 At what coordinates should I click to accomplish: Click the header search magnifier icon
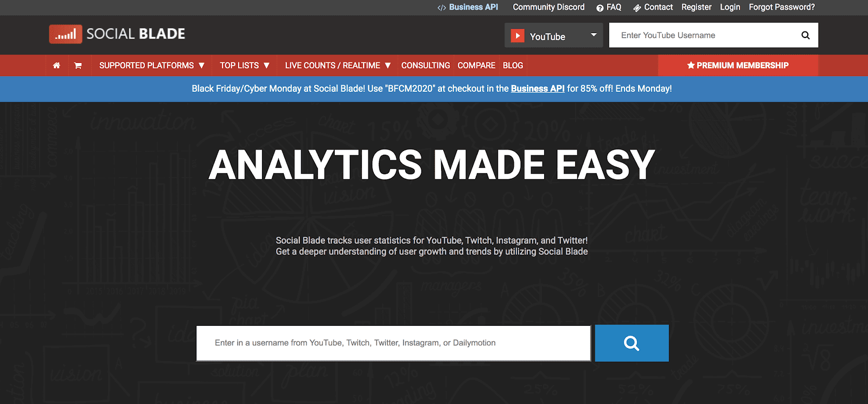tap(806, 35)
